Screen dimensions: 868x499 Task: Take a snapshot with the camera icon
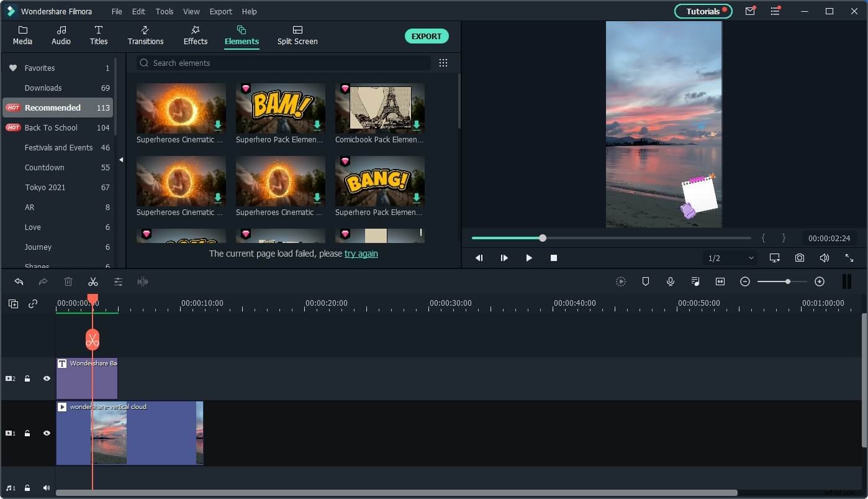pos(799,257)
